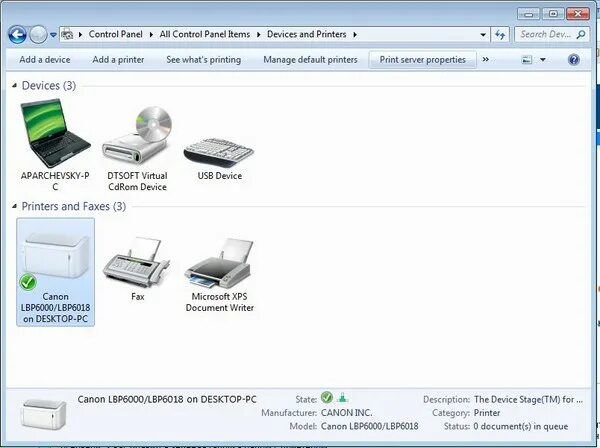Viewport: 600px width, 448px height.
Task: Refresh the Devices and Printers view
Action: (500, 35)
